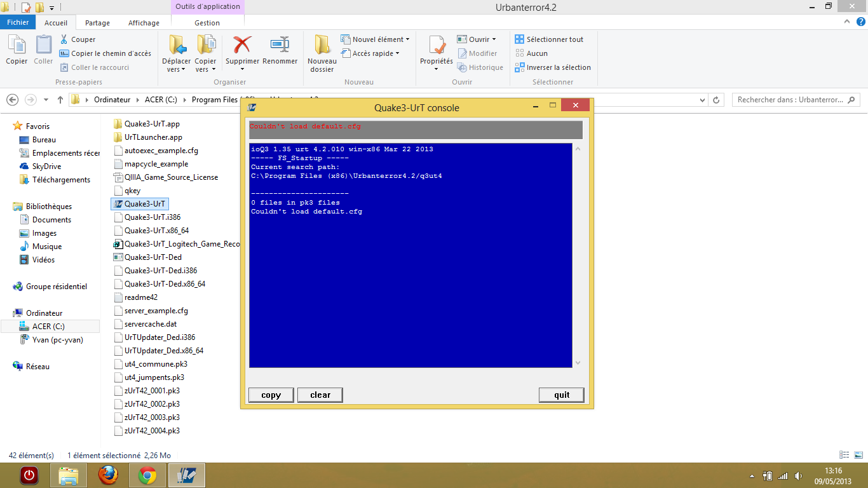Open the Ouvrir dropdown in the ribbon

tap(477, 39)
